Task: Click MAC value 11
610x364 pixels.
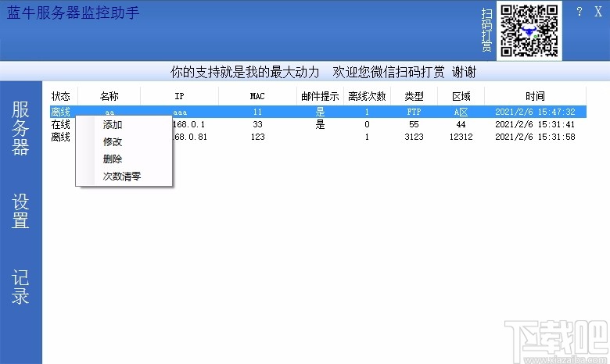Action: point(257,112)
